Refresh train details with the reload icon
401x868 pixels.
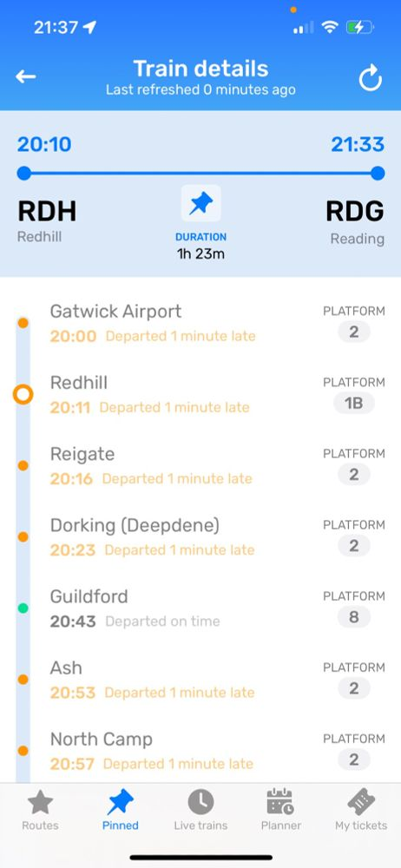click(370, 78)
